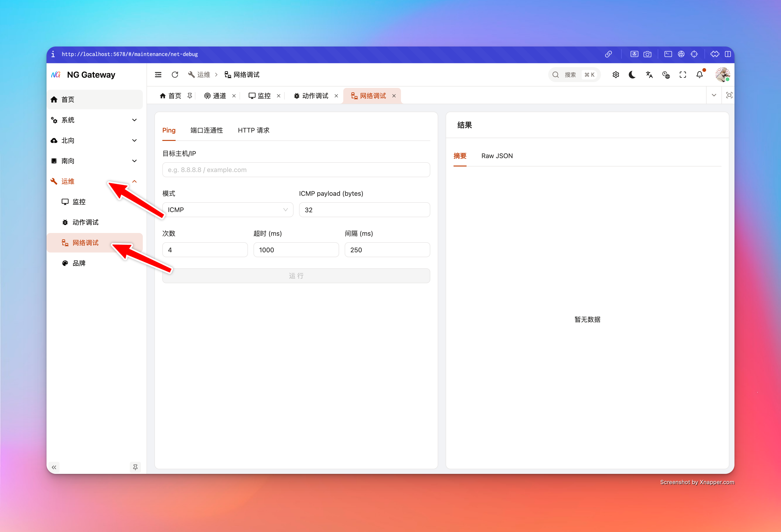Open the Raw JSON results tab
This screenshot has width=781, height=532.
pos(497,156)
